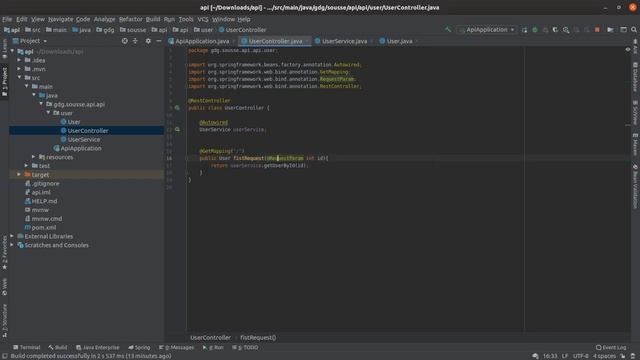Expand External Libraries node
This screenshot has width=640, height=360.
click(x=12, y=236)
